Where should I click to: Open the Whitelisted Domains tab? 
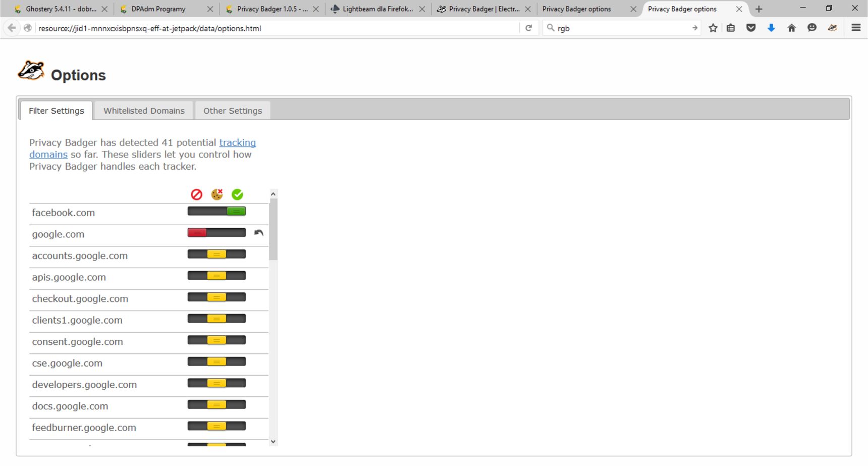coord(144,111)
